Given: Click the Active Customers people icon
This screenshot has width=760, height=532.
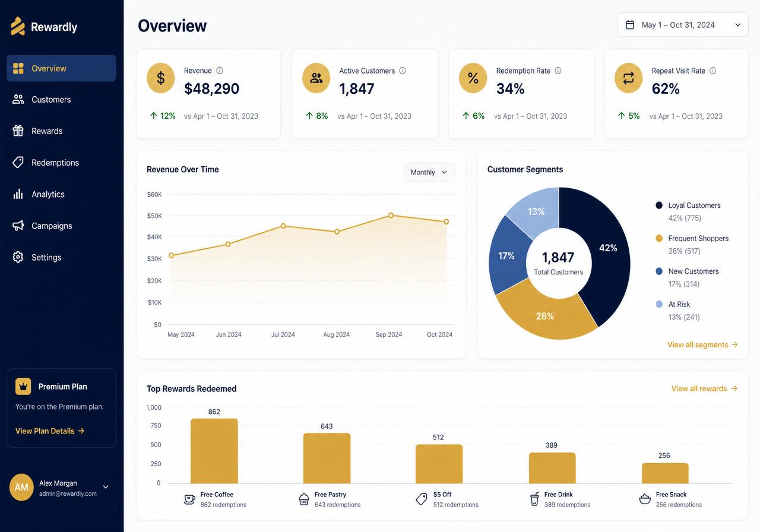Looking at the screenshot, I should (316, 78).
